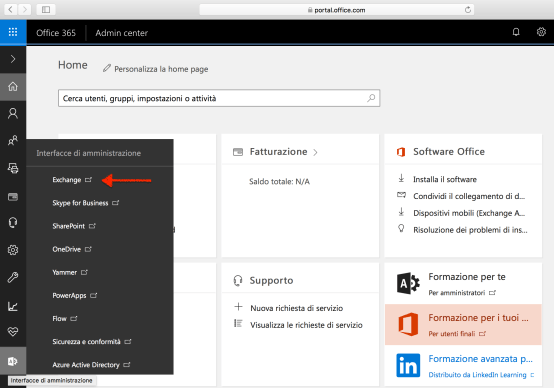Click the list icon beside Visualizza le richieste
This screenshot has height=388, width=554.
pos(238,323)
